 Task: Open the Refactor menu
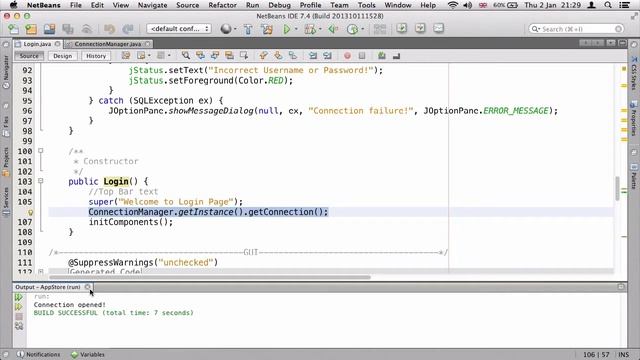coord(222,5)
